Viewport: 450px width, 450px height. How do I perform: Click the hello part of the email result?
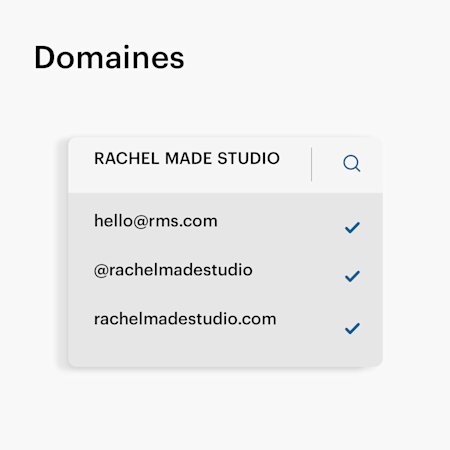coord(113,221)
